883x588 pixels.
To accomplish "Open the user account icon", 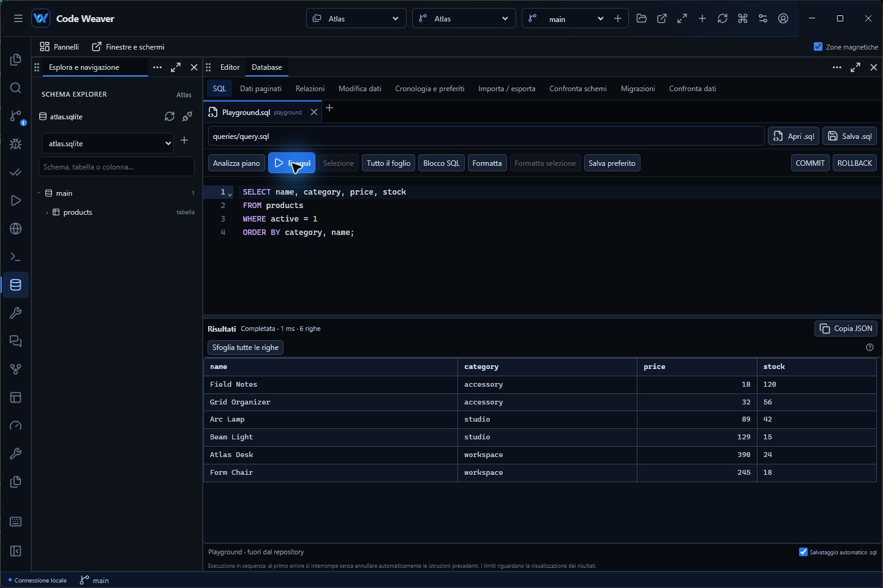I will [783, 18].
